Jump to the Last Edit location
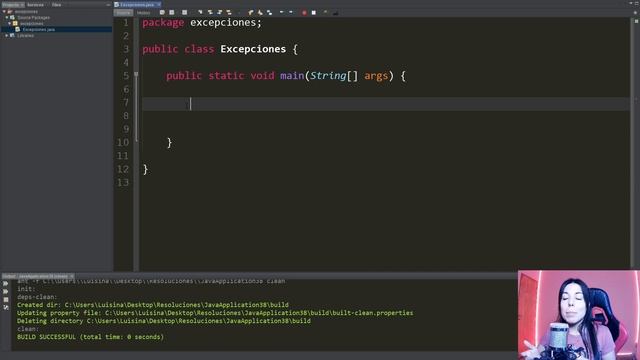 coord(162,13)
